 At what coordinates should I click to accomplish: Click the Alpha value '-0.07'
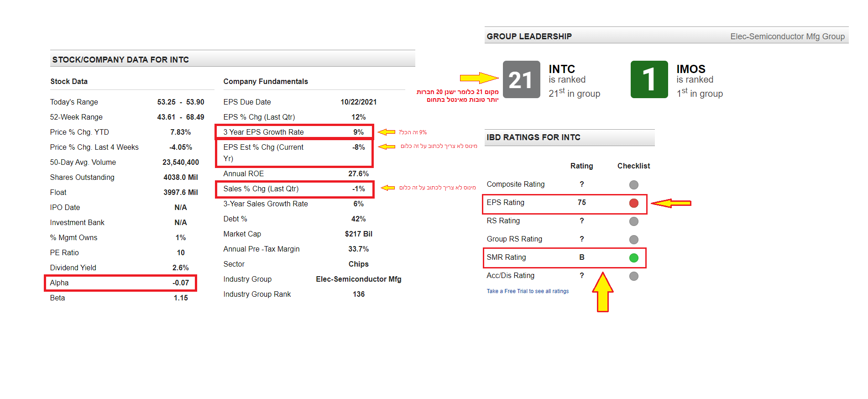(x=181, y=283)
